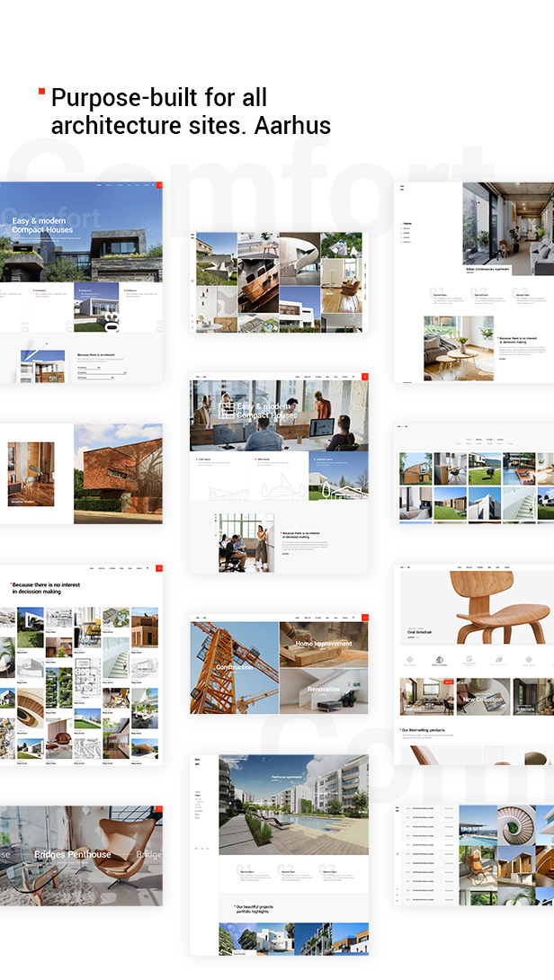The height and width of the screenshot is (980, 554).
Task: Open red menu icon above office team hero
Action: coord(365,377)
